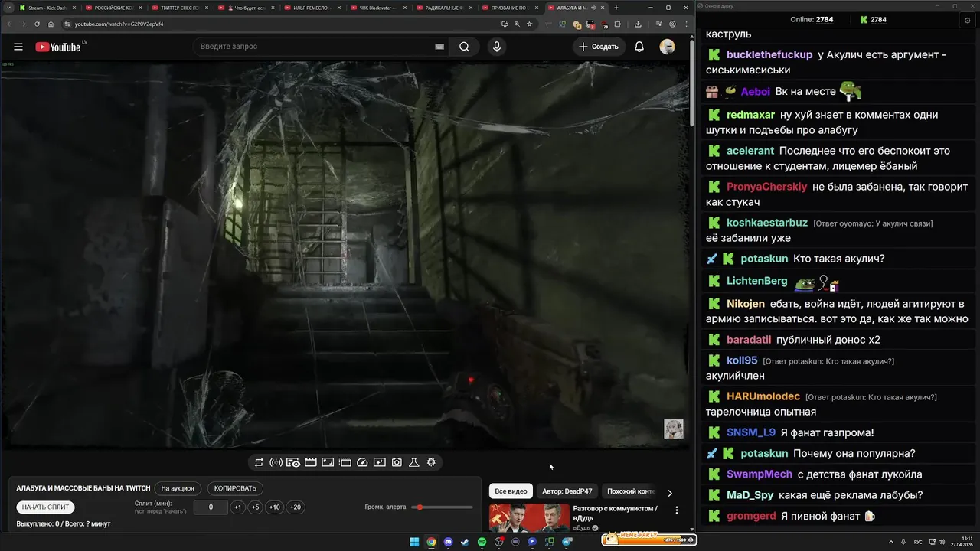Click the browser address bar URL
Screen dimensions: 980x551
pos(119,24)
